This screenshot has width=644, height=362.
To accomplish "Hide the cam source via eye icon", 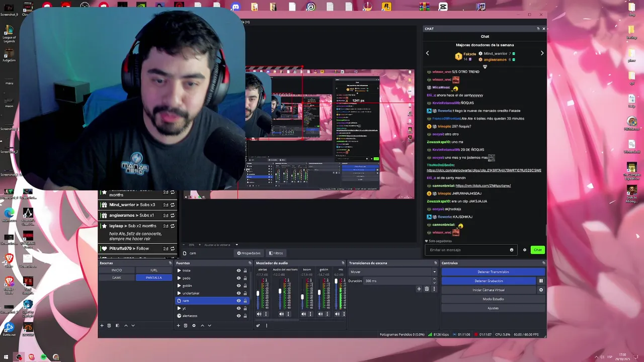I will coord(238,301).
